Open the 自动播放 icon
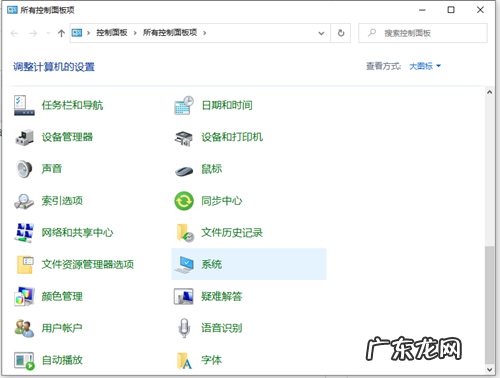The width and height of the screenshot is (500, 378). tap(24, 361)
